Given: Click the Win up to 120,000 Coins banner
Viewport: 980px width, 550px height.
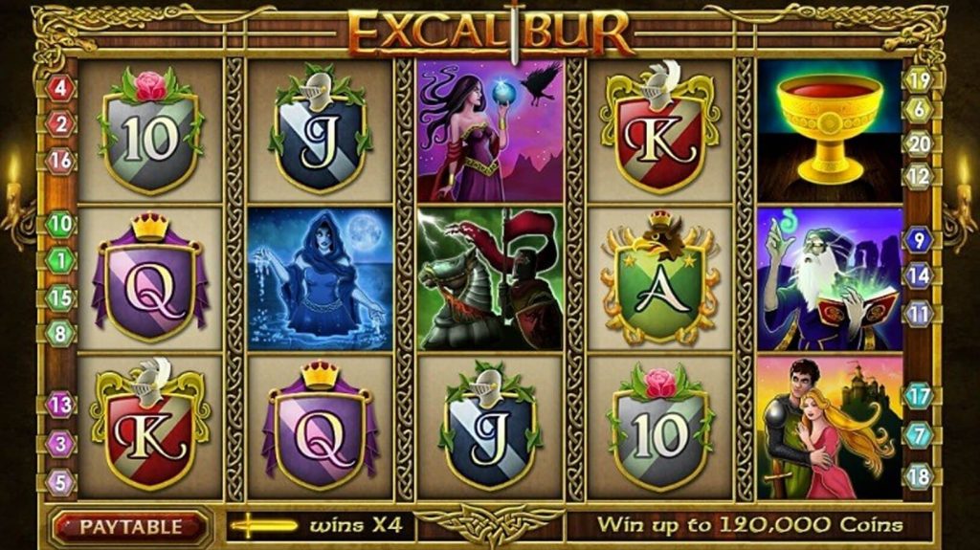Looking at the screenshot, I should [749, 525].
